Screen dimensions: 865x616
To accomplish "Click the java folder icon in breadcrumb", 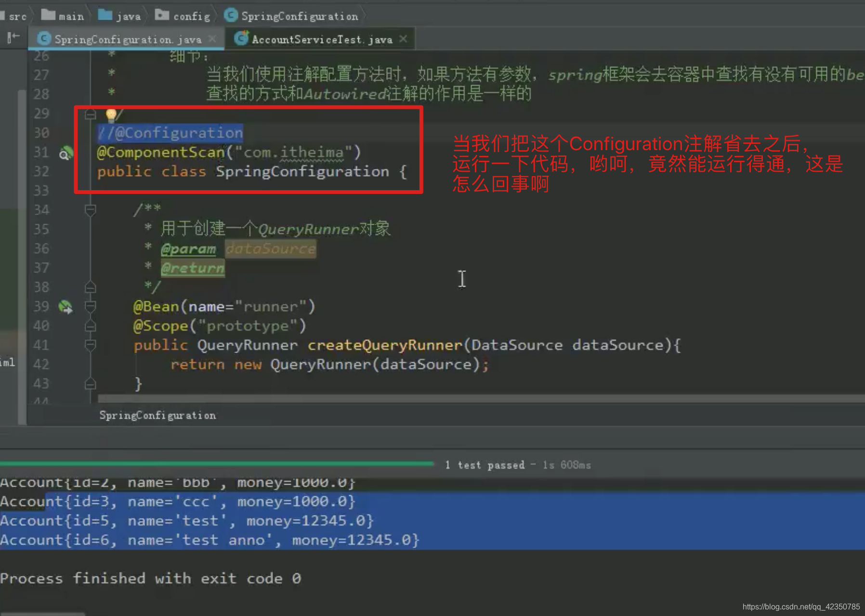I will 105,15.
